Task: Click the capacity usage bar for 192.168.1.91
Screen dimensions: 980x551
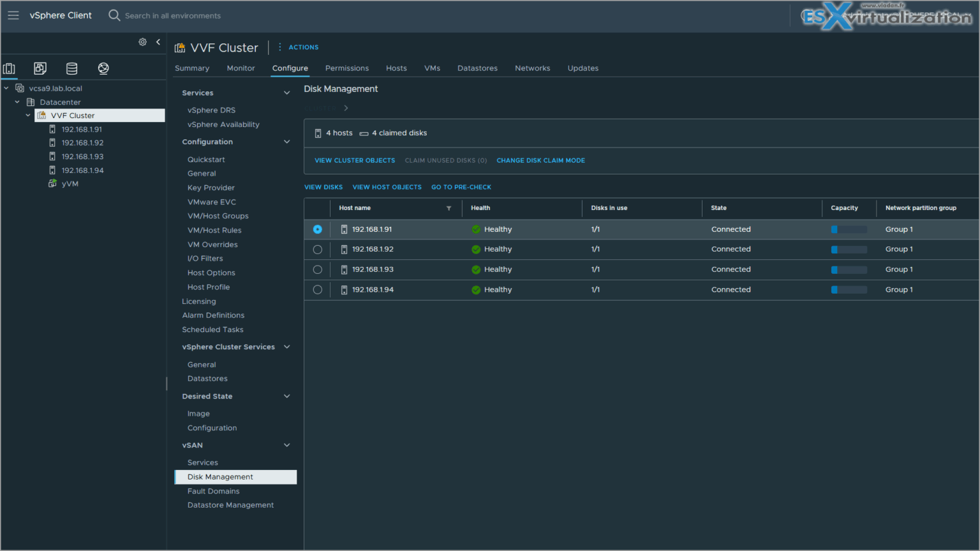Action: pyautogui.click(x=850, y=229)
